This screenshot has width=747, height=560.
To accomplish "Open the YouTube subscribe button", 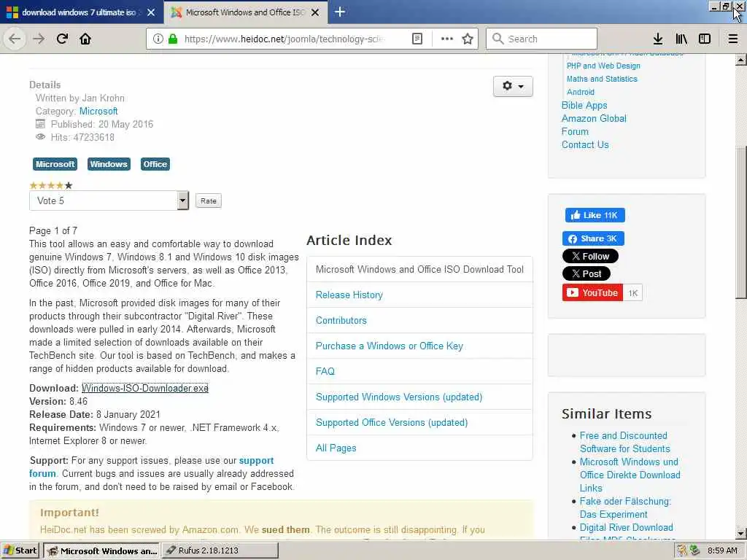I will click(x=592, y=293).
